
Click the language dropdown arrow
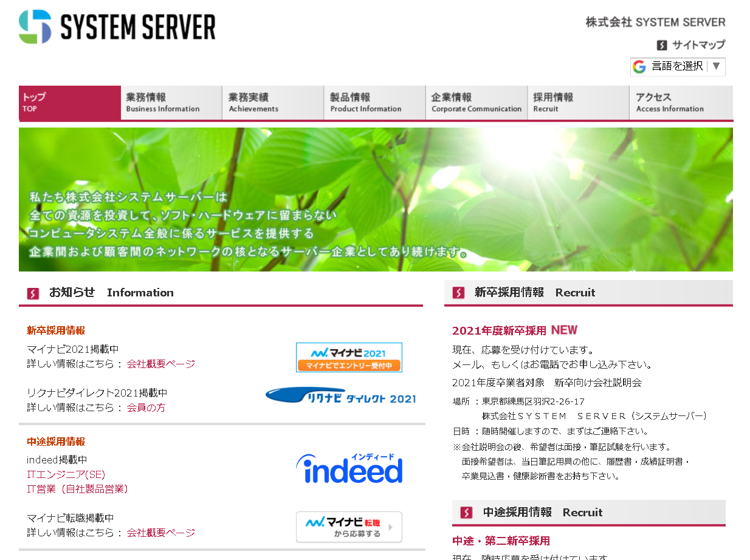716,67
